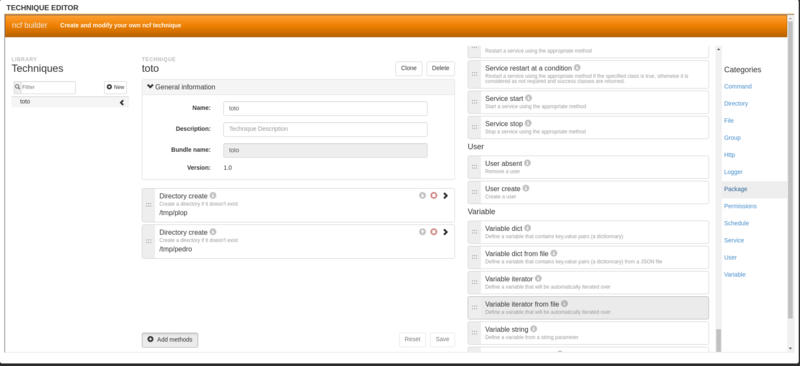Screen dimensions: 800x366
Task: Click drag handle of User create method
Action: point(474,192)
